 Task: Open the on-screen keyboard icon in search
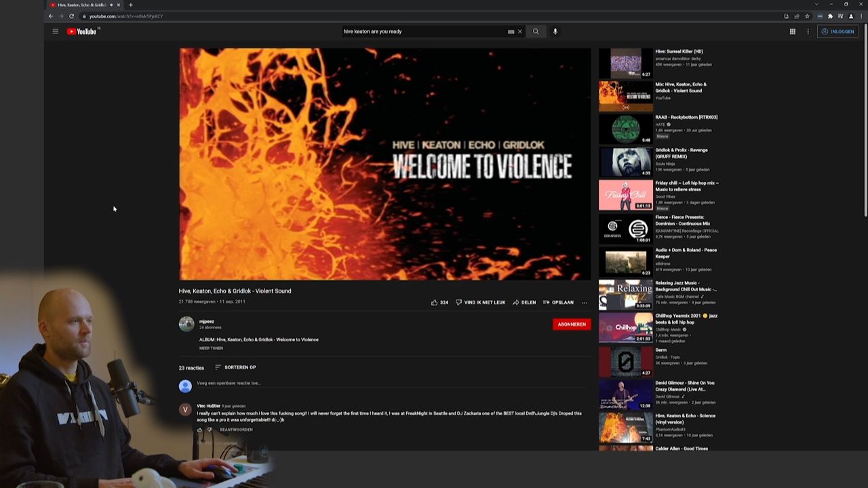(x=511, y=31)
